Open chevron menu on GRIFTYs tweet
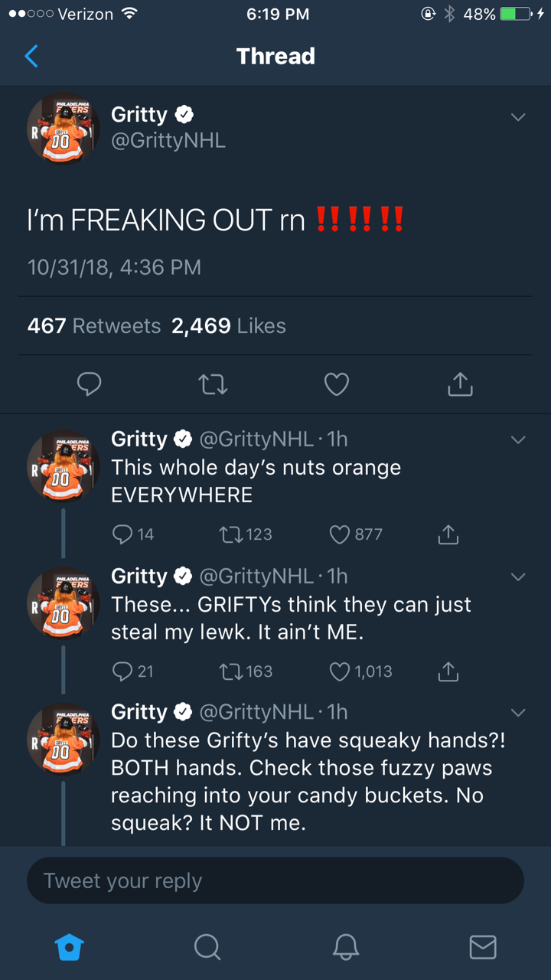 pyautogui.click(x=518, y=577)
